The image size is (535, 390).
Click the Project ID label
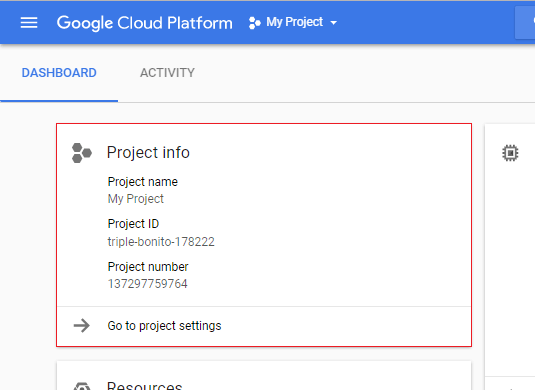pos(133,224)
